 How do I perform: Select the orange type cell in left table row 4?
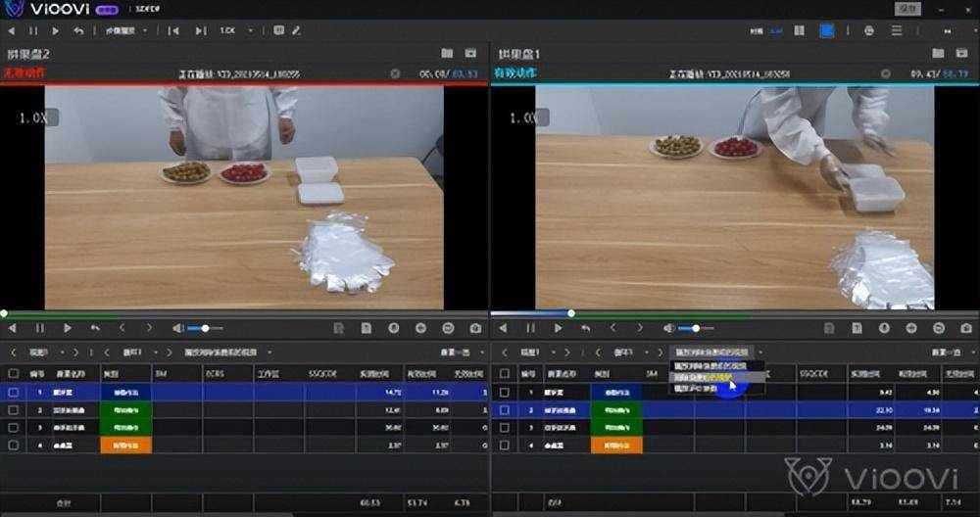pyautogui.click(x=125, y=446)
